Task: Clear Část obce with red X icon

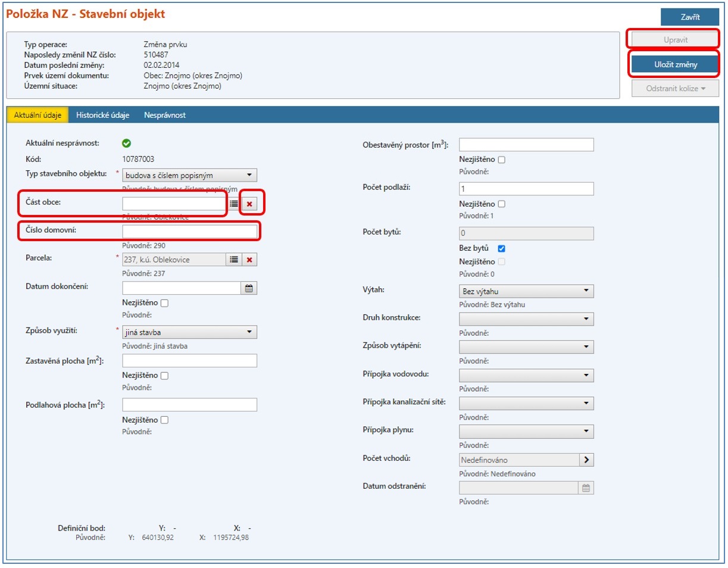Action: tap(249, 204)
